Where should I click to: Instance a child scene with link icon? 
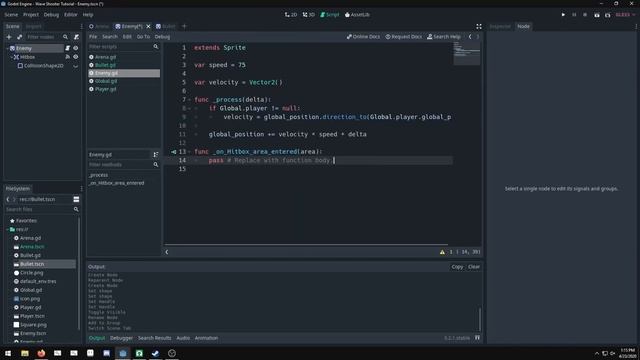[x=19, y=37]
